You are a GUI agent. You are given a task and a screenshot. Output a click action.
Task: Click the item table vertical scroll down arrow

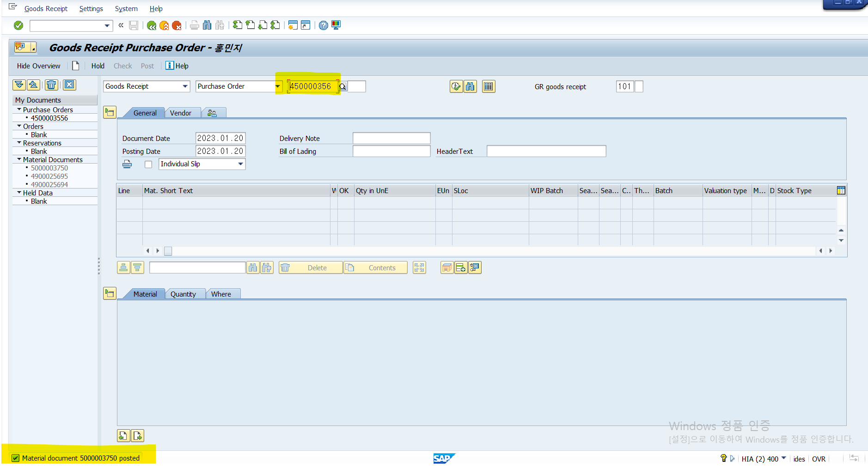pos(841,240)
